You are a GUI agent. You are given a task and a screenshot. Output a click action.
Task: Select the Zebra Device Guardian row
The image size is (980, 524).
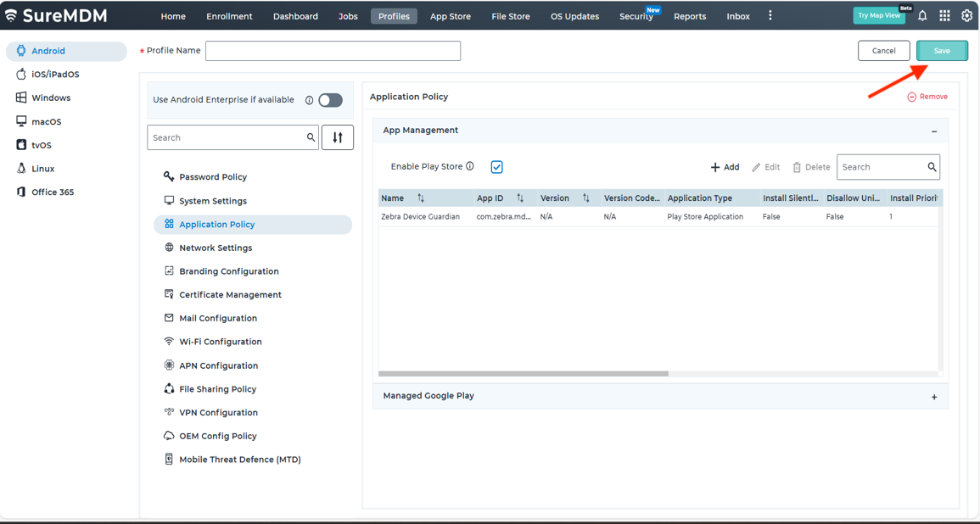[x=658, y=217]
